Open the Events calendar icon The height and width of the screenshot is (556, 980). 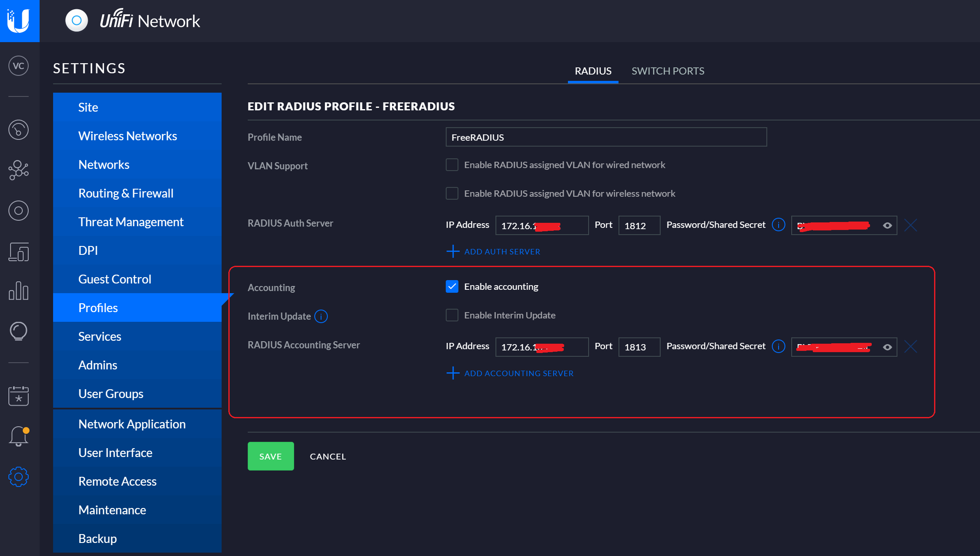[x=19, y=396]
